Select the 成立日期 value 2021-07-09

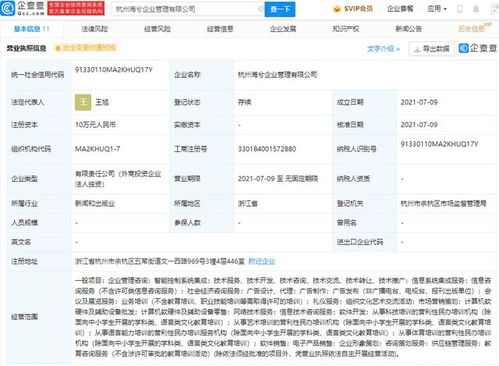coord(419,102)
